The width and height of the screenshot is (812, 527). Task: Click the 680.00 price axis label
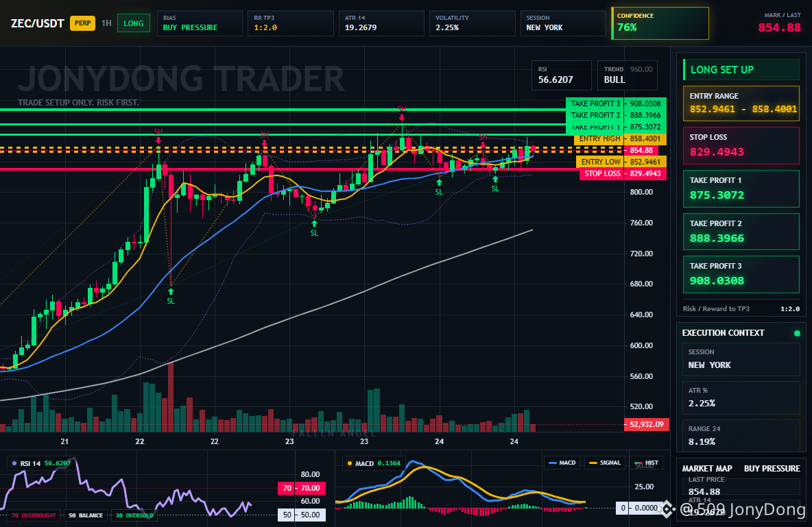[641, 284]
